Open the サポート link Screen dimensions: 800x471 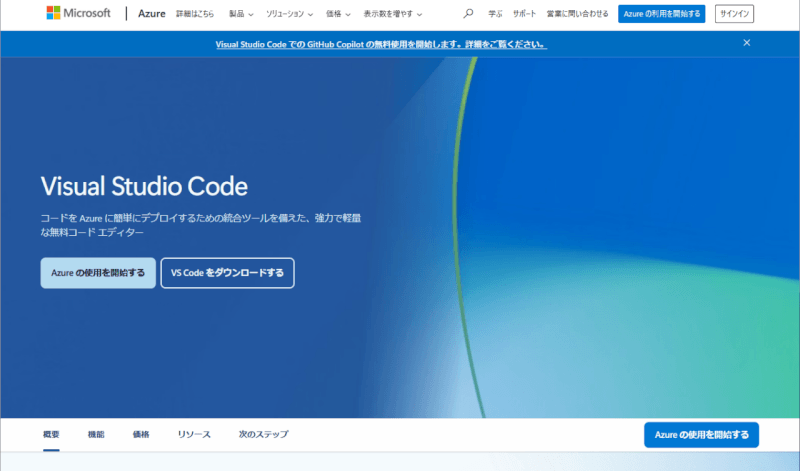pos(524,14)
